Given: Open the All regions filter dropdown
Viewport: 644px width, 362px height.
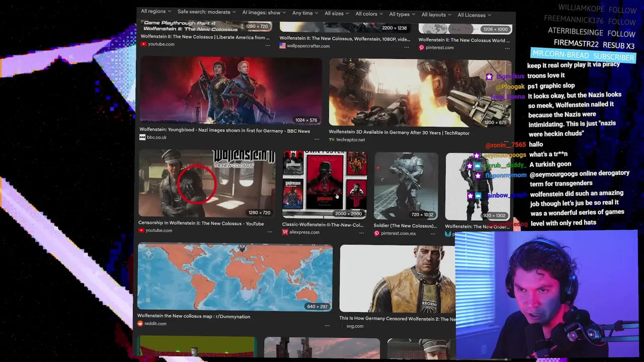Looking at the screenshot, I should pyautogui.click(x=155, y=11).
